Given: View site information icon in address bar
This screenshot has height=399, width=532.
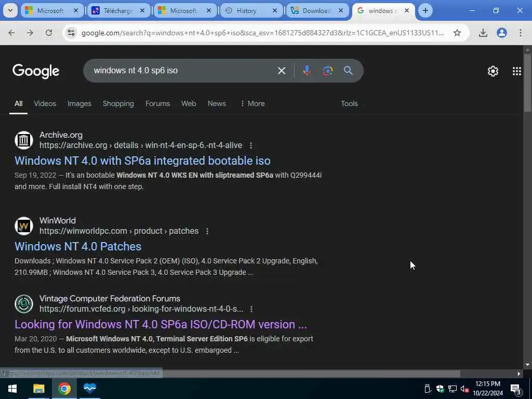Looking at the screenshot, I should (x=71, y=33).
